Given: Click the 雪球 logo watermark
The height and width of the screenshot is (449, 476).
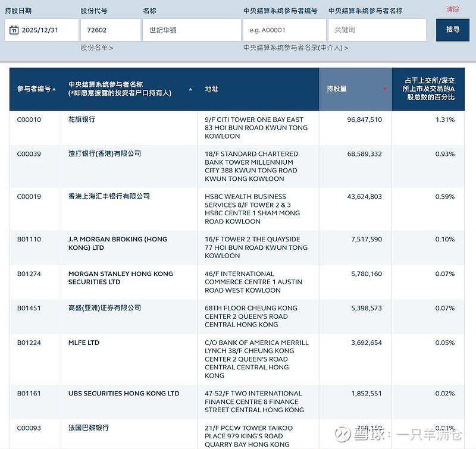Looking at the screenshot, I should pyautogui.click(x=343, y=435).
